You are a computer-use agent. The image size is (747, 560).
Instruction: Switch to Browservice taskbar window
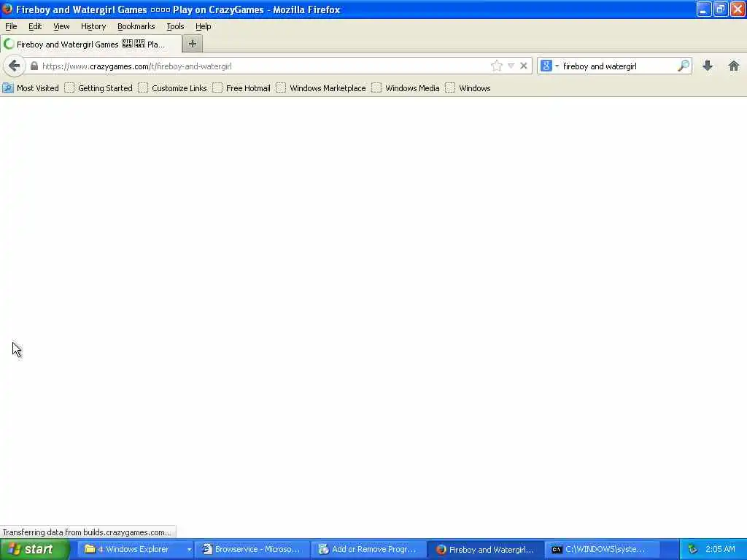click(x=251, y=549)
